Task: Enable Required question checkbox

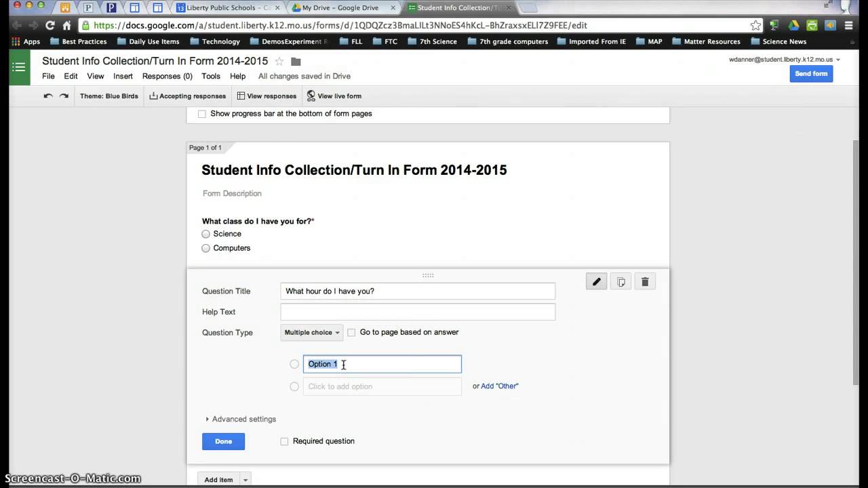Action: (285, 441)
